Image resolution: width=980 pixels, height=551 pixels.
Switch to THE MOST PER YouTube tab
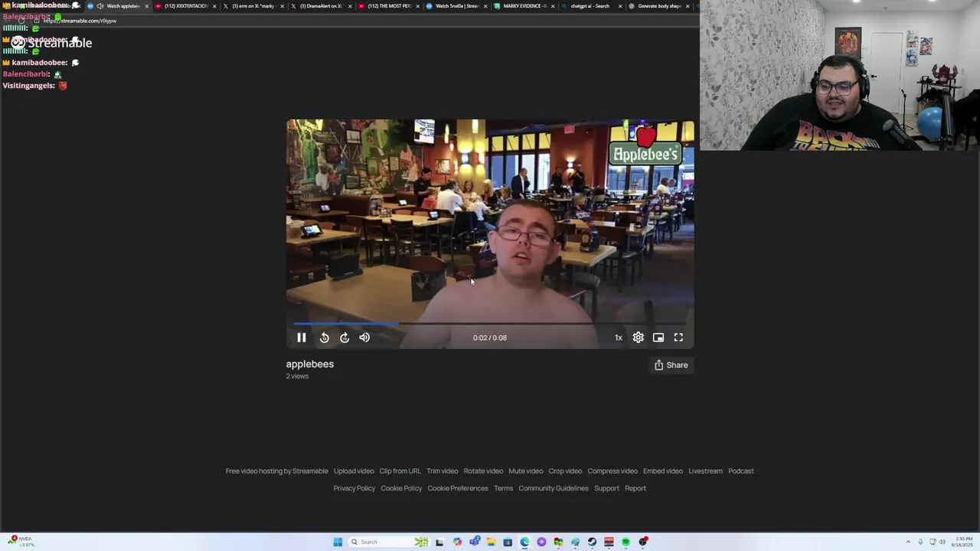tap(388, 6)
